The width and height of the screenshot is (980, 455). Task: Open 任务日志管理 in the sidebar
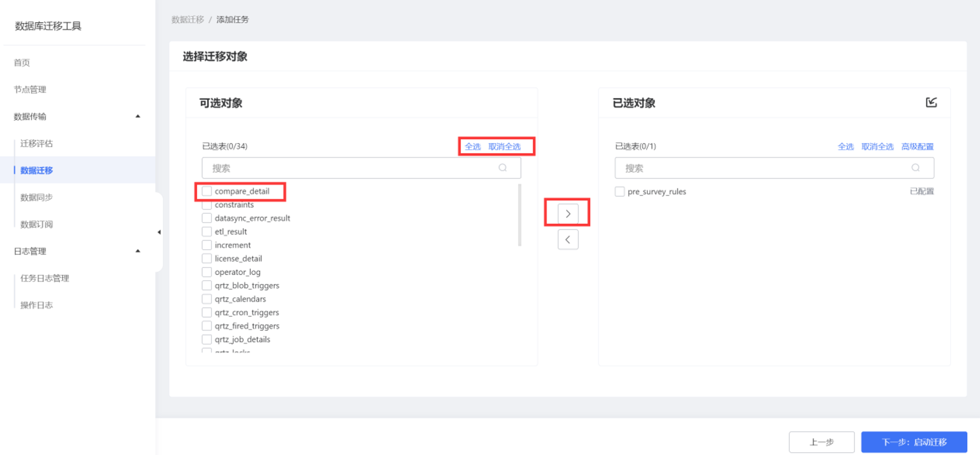(x=45, y=278)
